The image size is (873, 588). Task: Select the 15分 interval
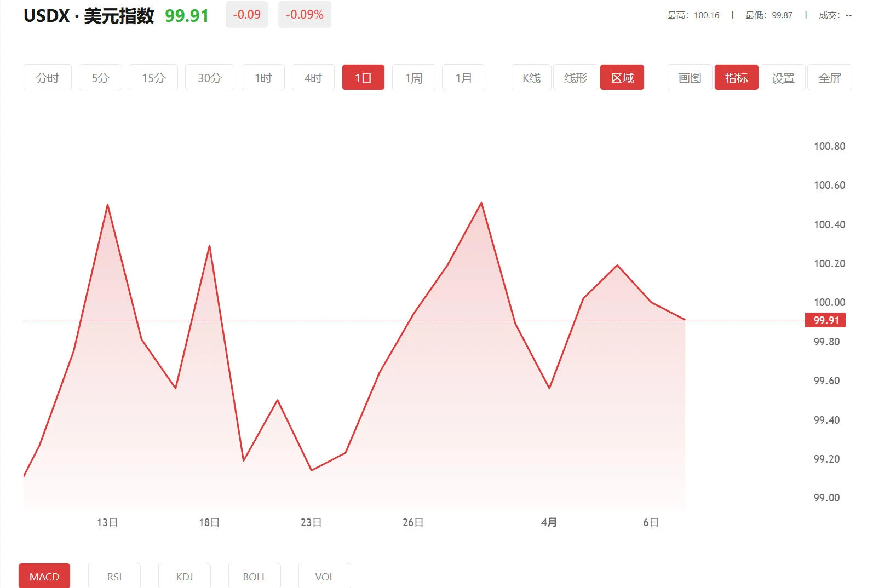coord(153,78)
